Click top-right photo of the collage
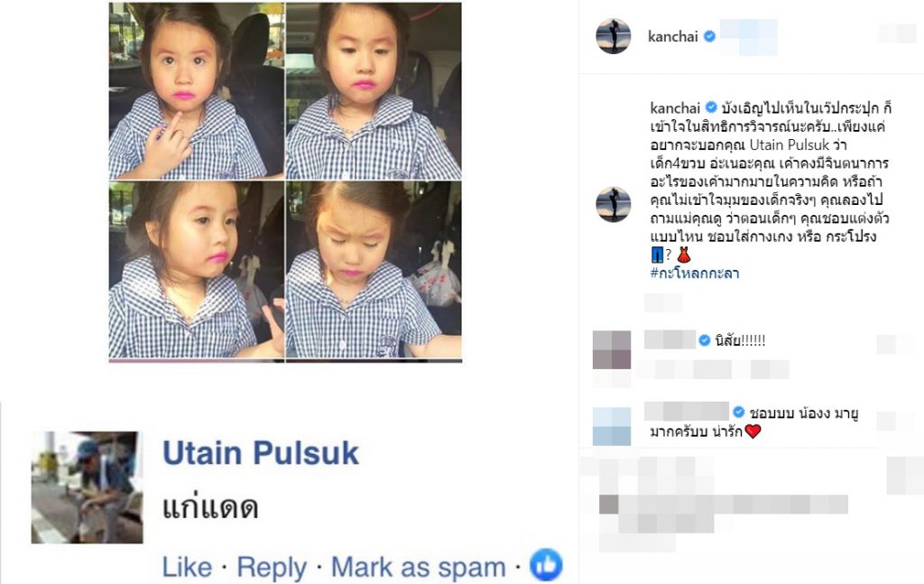The width and height of the screenshot is (924, 584). 374,91
